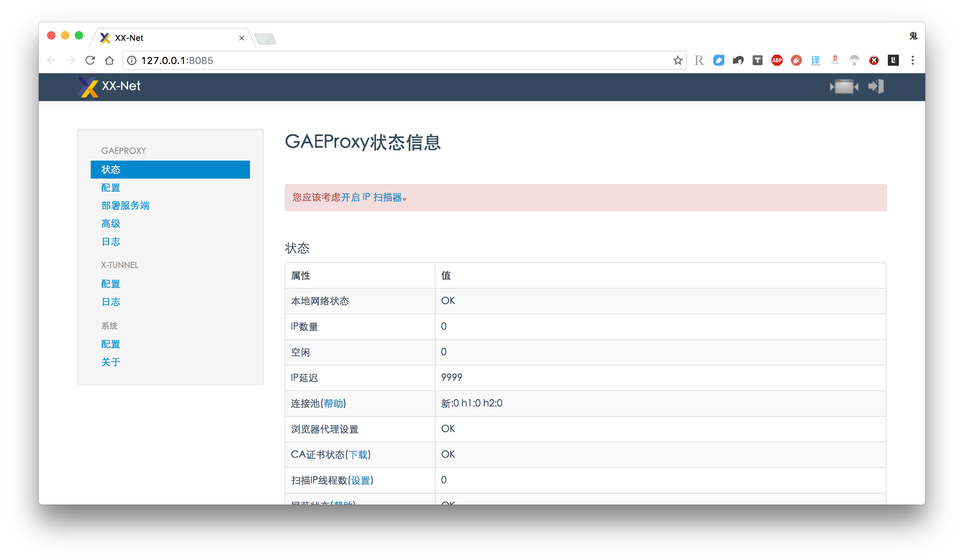964x560 pixels.
Task: Click the window resize icon in header
Action: (x=843, y=87)
